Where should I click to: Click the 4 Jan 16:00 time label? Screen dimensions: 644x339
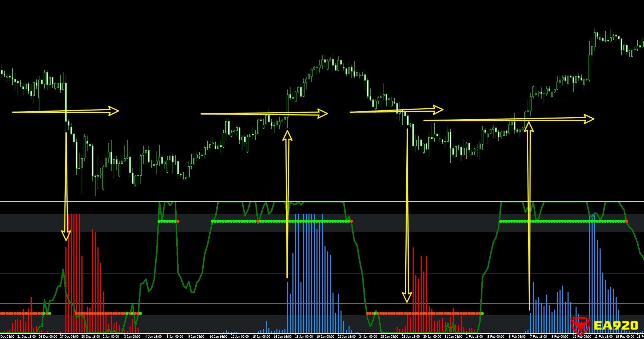pos(154,336)
